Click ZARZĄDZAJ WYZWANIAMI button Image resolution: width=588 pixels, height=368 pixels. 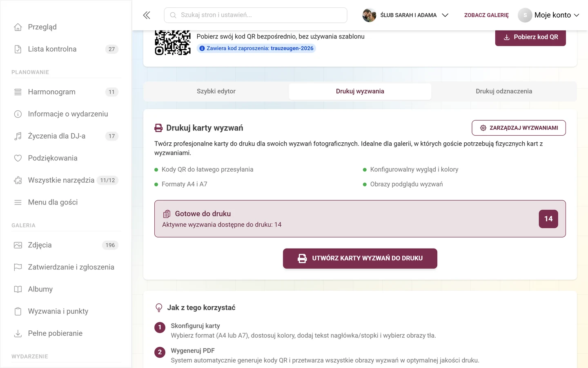tap(519, 128)
